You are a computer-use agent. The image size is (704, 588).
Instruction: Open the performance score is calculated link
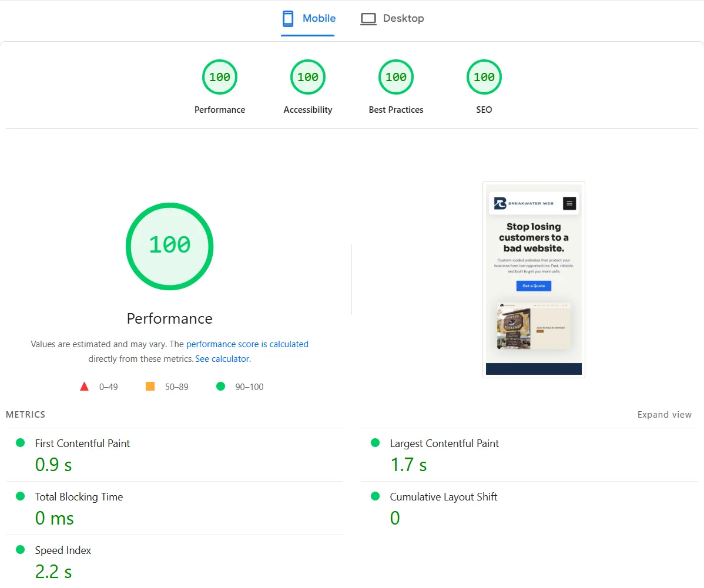click(x=247, y=344)
